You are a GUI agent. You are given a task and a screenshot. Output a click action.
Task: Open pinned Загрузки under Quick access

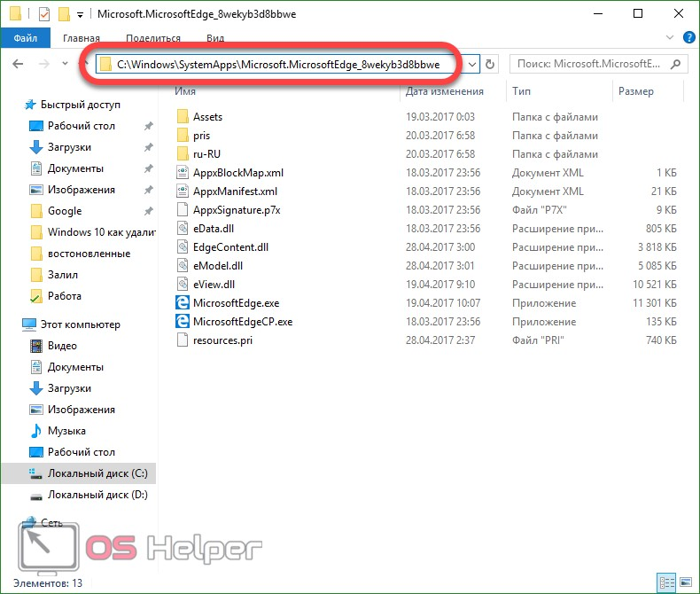pyautogui.click(x=69, y=147)
